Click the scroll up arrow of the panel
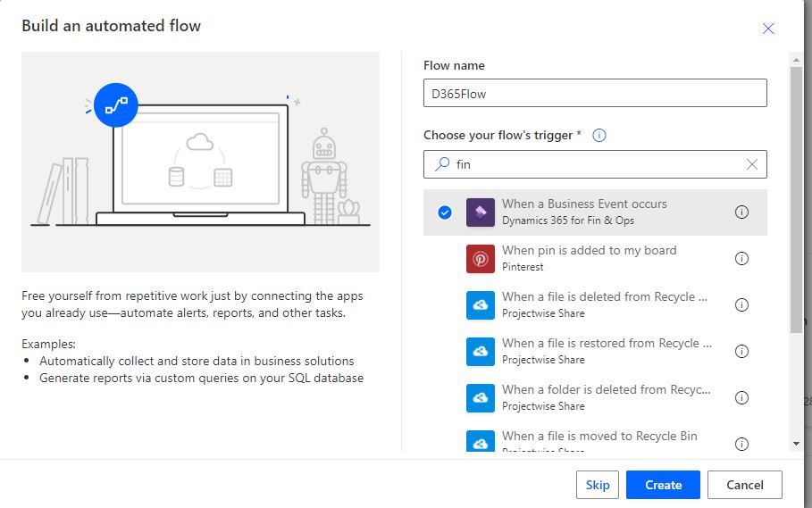The height and width of the screenshot is (508, 812). point(796,60)
